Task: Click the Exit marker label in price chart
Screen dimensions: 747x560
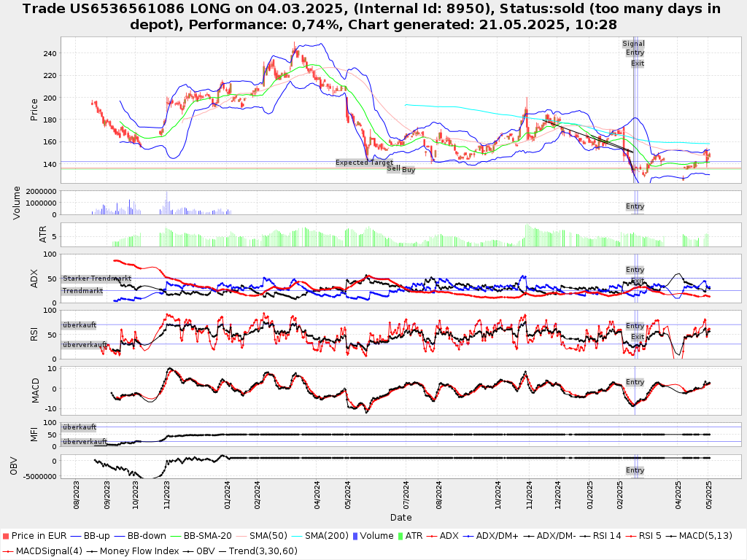Action: (638, 63)
